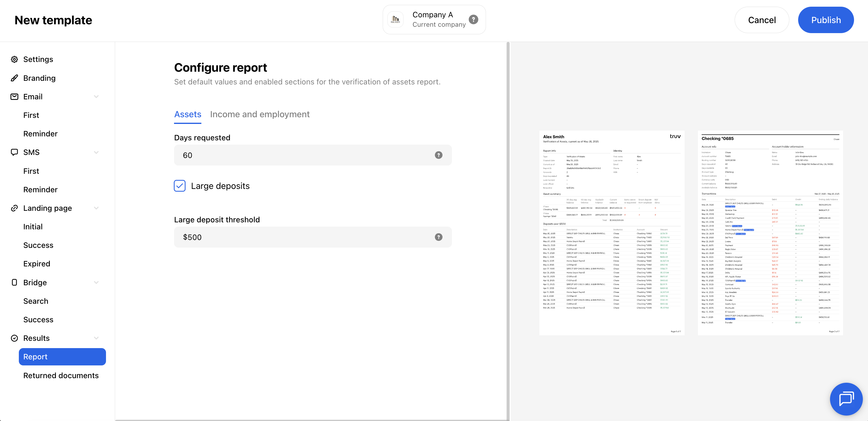Switch to the Assets tab
868x421 pixels.
[x=188, y=115]
